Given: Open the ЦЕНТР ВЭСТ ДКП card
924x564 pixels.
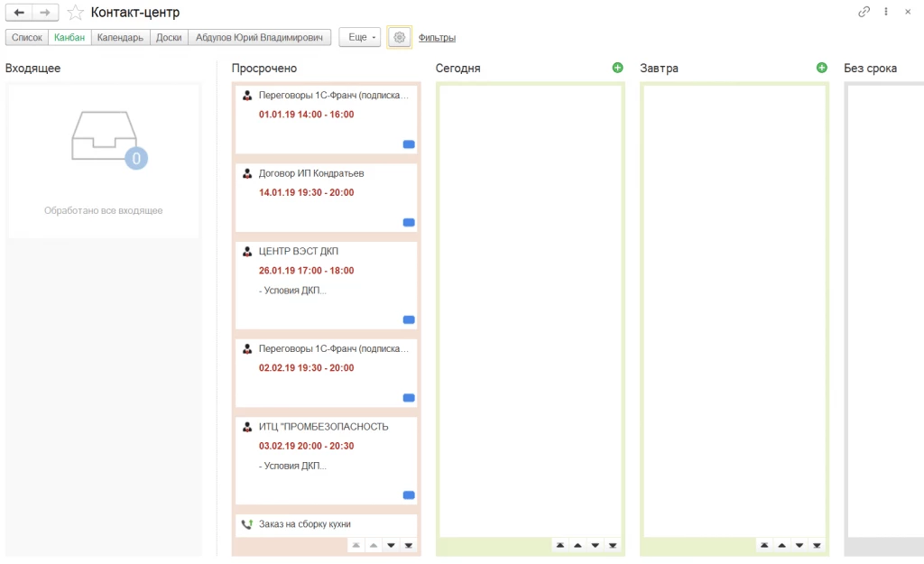Looking at the screenshot, I should [326, 285].
